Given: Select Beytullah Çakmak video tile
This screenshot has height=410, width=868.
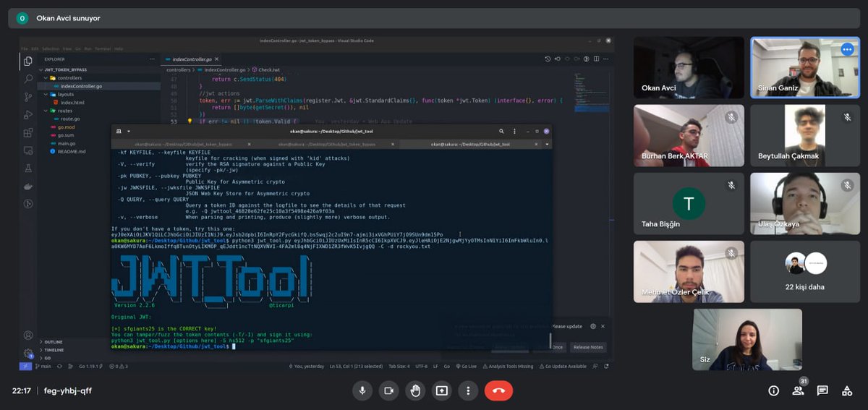Looking at the screenshot, I should pyautogui.click(x=805, y=136).
